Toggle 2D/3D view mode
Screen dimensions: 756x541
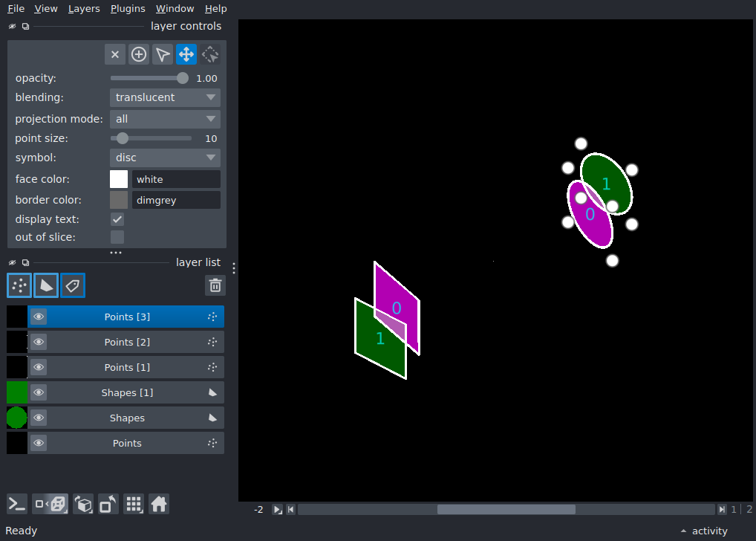pyautogui.click(x=50, y=505)
